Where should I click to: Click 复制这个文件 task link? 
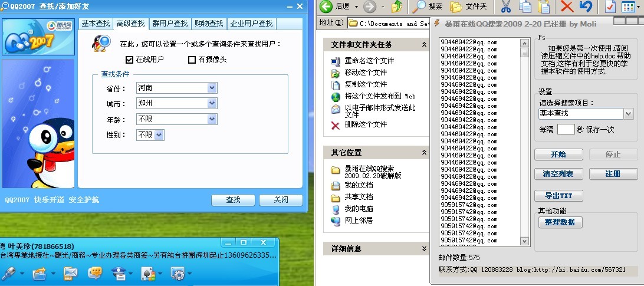[366, 84]
